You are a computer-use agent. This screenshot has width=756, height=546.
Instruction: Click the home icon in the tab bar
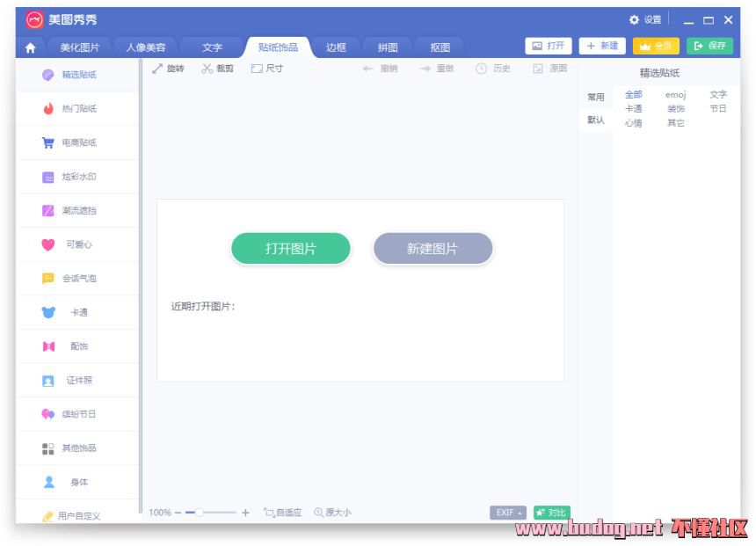pos(31,48)
